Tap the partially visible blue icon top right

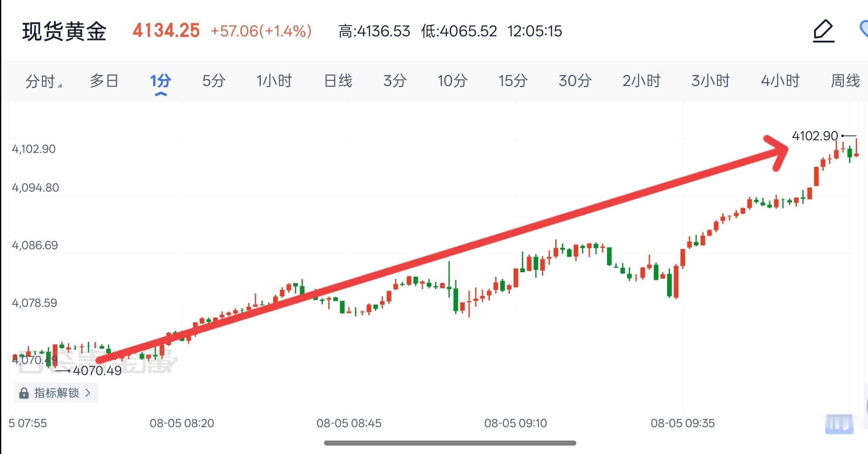864,29
